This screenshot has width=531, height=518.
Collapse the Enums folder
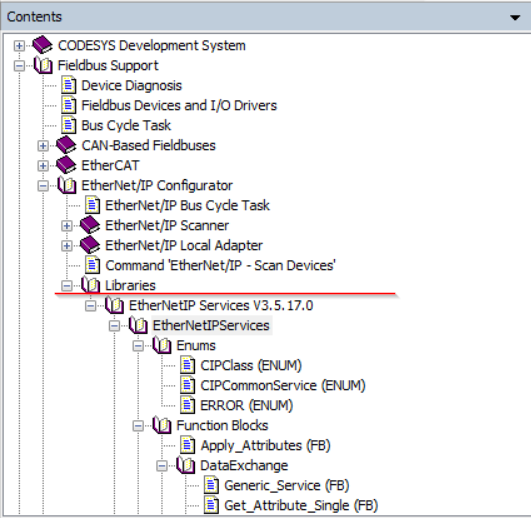(138, 345)
